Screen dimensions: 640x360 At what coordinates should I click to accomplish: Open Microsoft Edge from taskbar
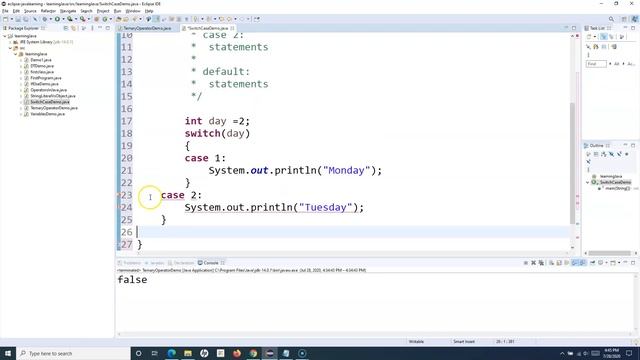171,353
